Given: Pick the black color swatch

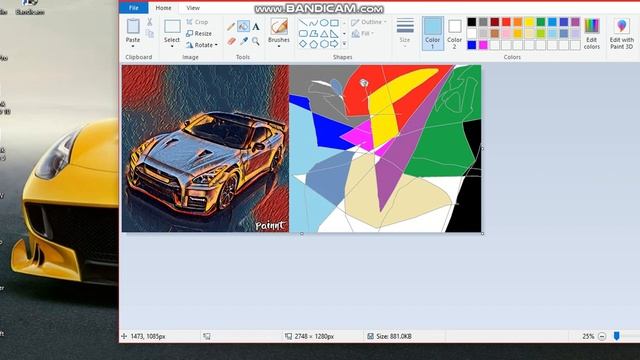Looking at the screenshot, I should 472,22.
